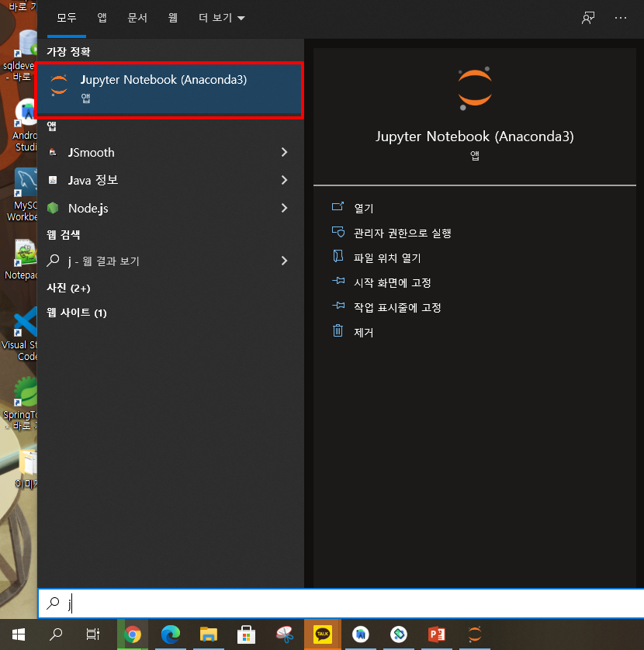Screen dimensions: 644x650
Task: Click in the search input box
Action: click(x=341, y=603)
